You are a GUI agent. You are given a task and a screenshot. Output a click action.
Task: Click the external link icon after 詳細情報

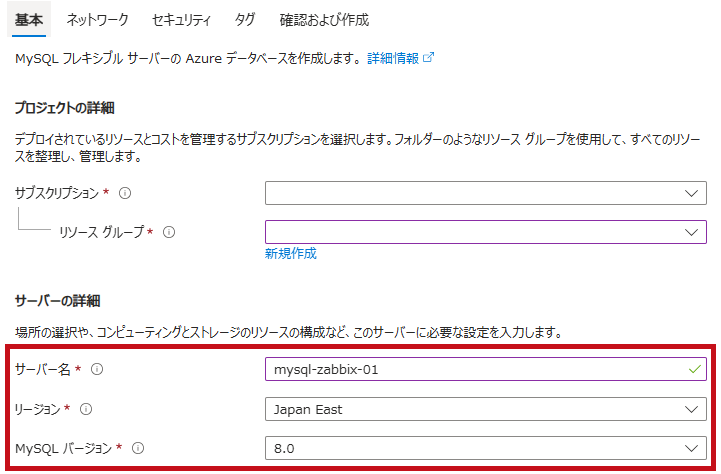point(428,57)
